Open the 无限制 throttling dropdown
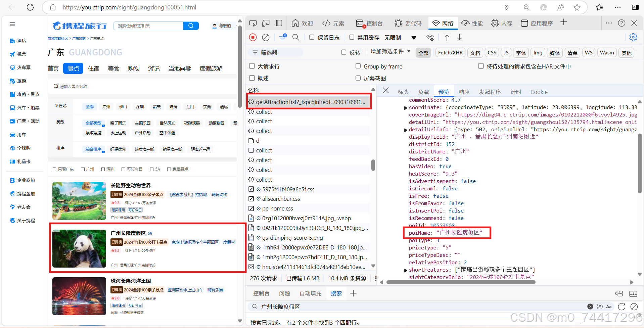This screenshot has width=644, height=328. 400,38
